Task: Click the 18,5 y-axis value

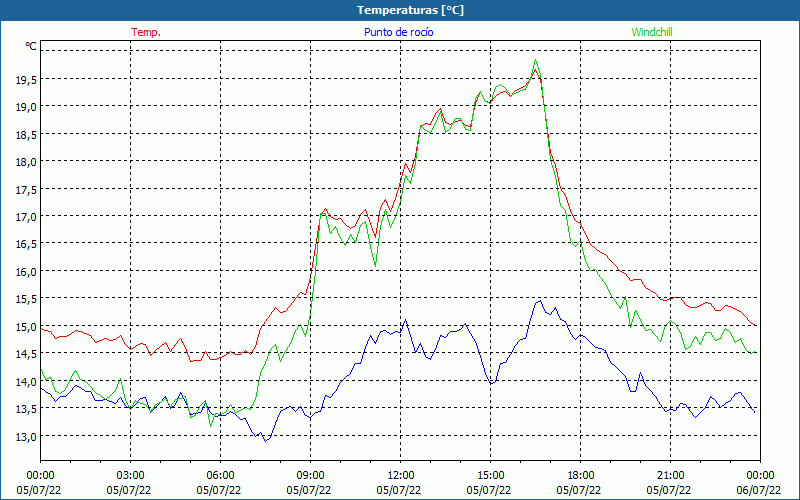Action: [26, 135]
